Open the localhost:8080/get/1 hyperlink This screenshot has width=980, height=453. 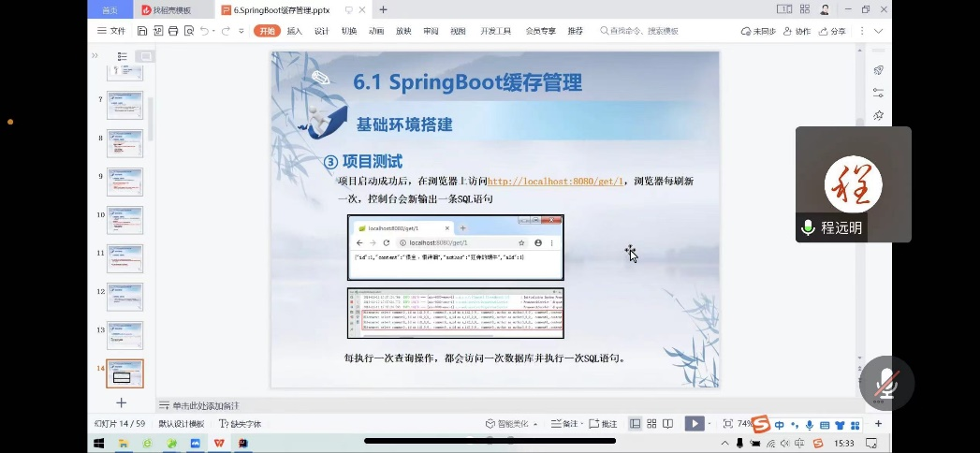coord(555,182)
